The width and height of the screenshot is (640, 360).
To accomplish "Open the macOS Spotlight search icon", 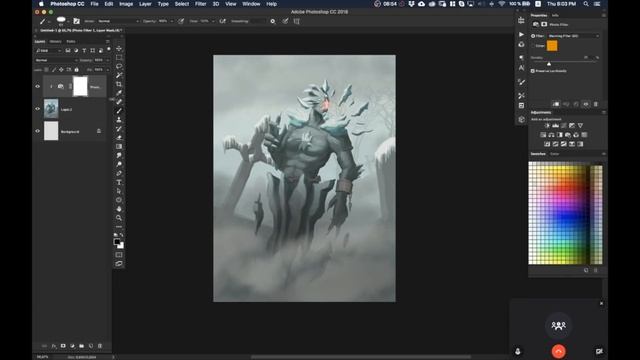I will pyautogui.click(x=586, y=4).
